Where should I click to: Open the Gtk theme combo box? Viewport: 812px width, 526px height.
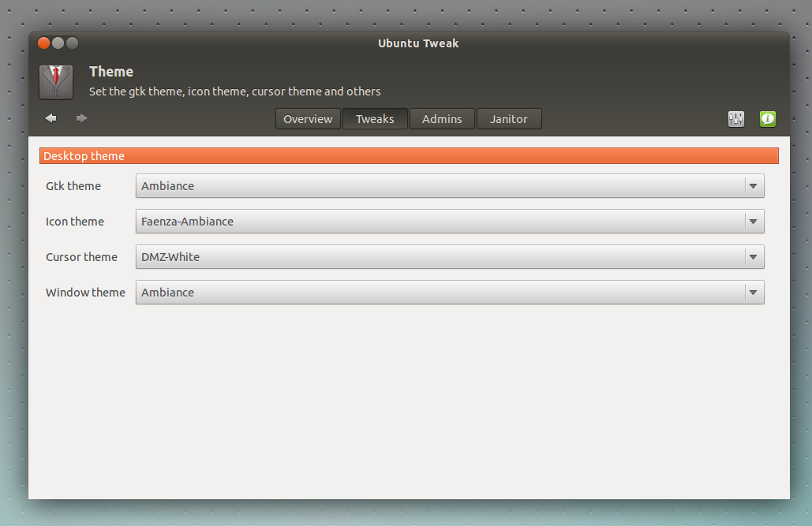click(450, 186)
